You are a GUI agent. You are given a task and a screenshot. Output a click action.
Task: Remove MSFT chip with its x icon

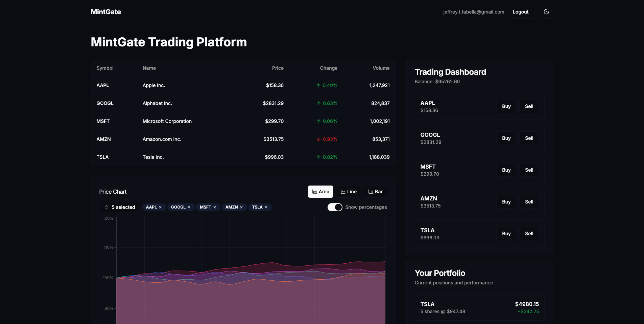pos(215,207)
